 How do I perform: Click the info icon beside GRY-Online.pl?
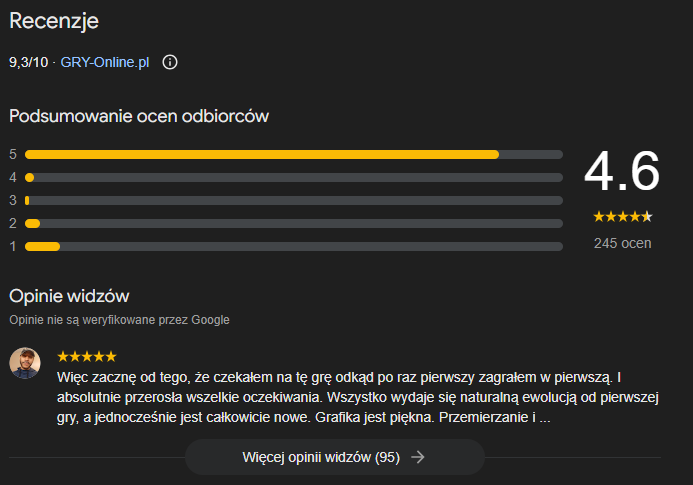pyautogui.click(x=170, y=62)
